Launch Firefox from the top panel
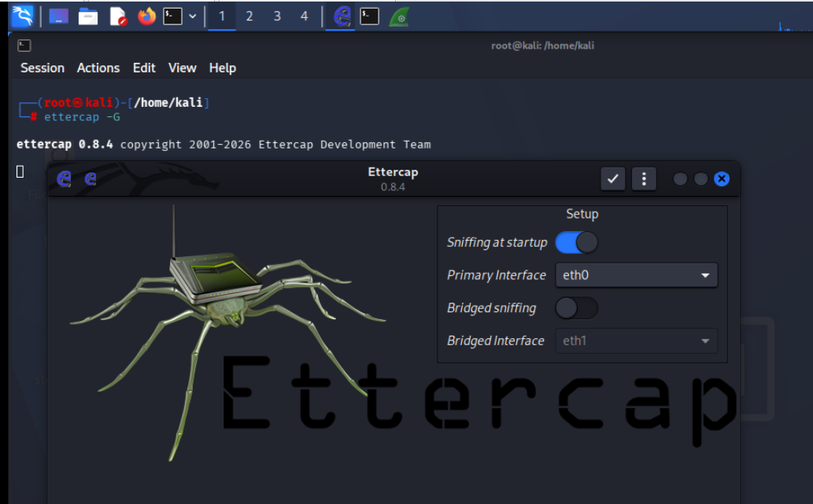Screen dimensions: 813x504 146,17
